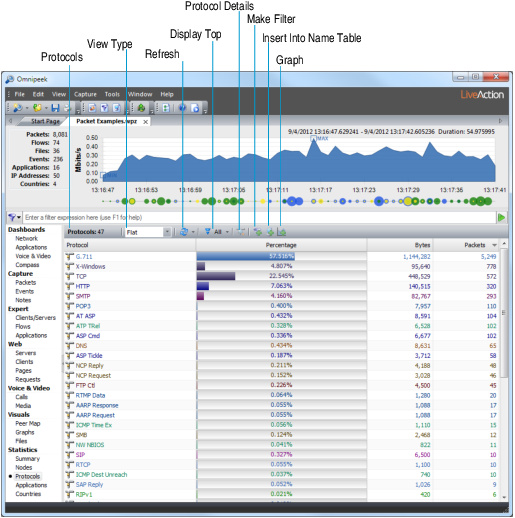
Task: Click the blue Help question icon
Action: click(182, 108)
